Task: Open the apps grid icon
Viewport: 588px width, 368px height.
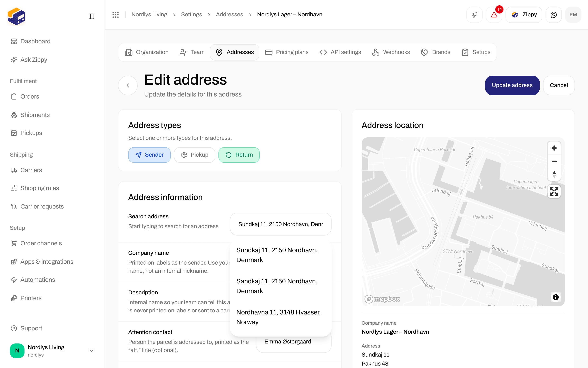Action: (115, 15)
